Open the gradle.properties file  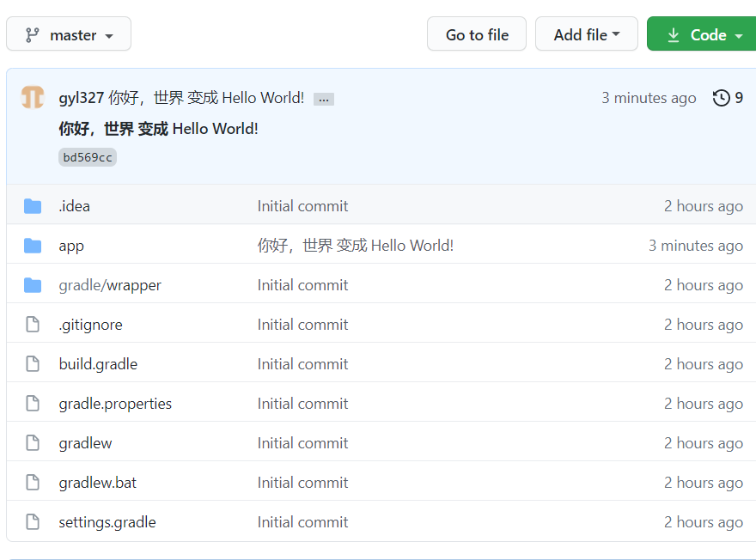115,403
